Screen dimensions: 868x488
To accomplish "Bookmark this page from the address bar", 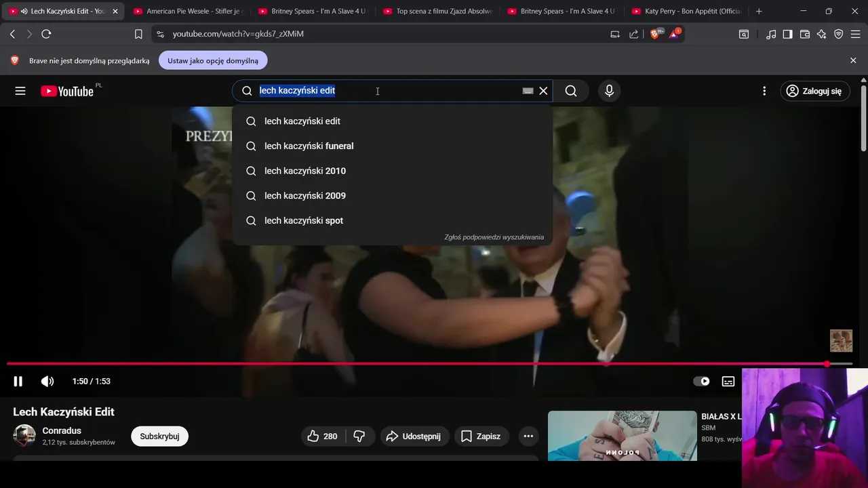I will (x=138, y=34).
